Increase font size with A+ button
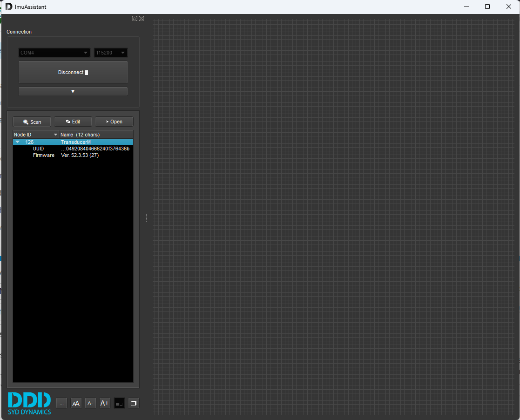Image resolution: width=520 pixels, height=420 pixels. click(105, 403)
